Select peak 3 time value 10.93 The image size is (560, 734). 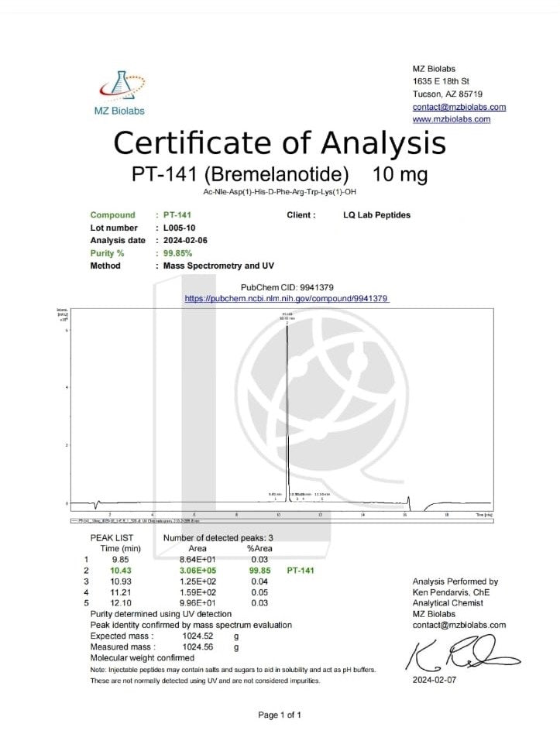click(x=121, y=581)
